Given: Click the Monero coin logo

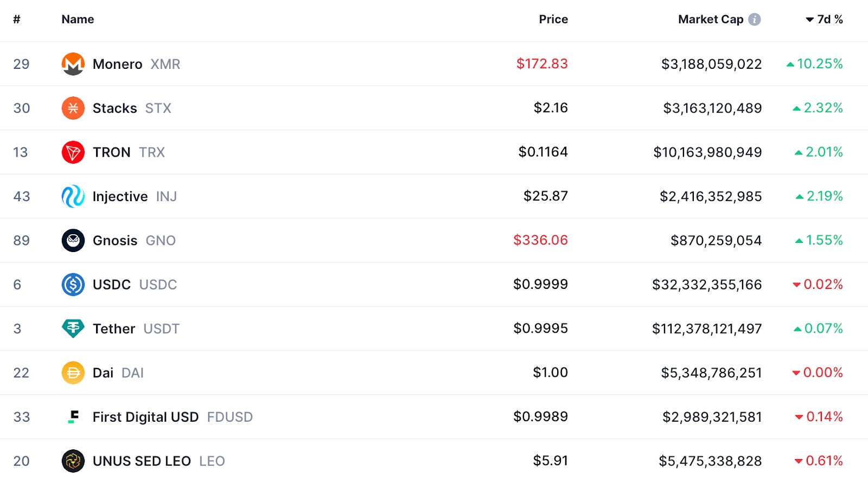Looking at the screenshot, I should click(73, 64).
